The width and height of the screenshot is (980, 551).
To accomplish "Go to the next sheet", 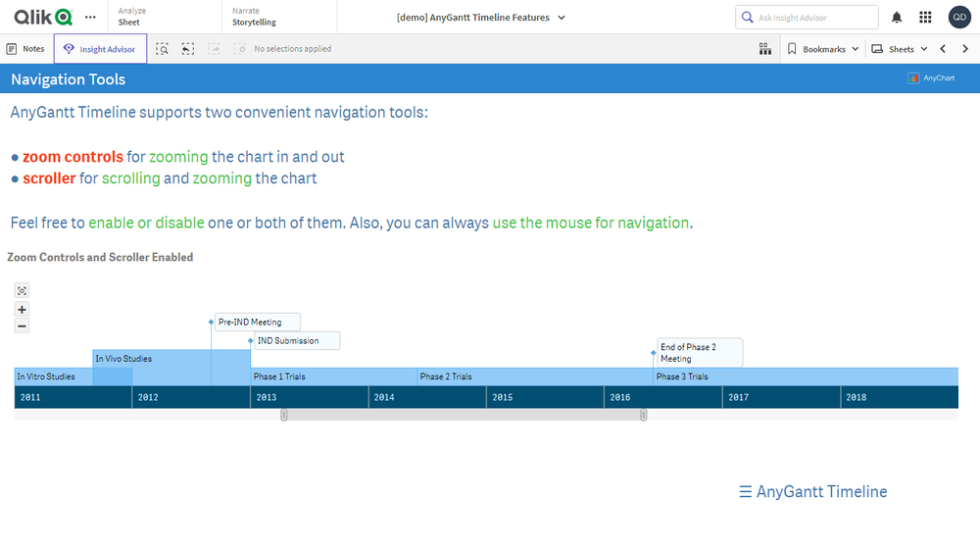I will (x=965, y=49).
